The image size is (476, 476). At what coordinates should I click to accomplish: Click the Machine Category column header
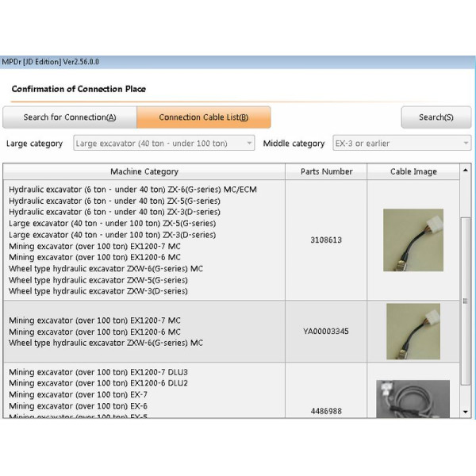[144, 171]
